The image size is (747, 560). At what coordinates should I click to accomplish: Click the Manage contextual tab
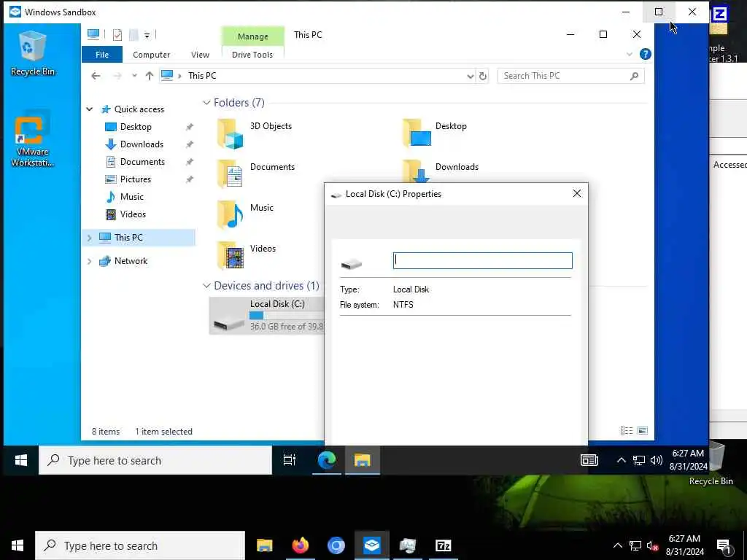252,36
